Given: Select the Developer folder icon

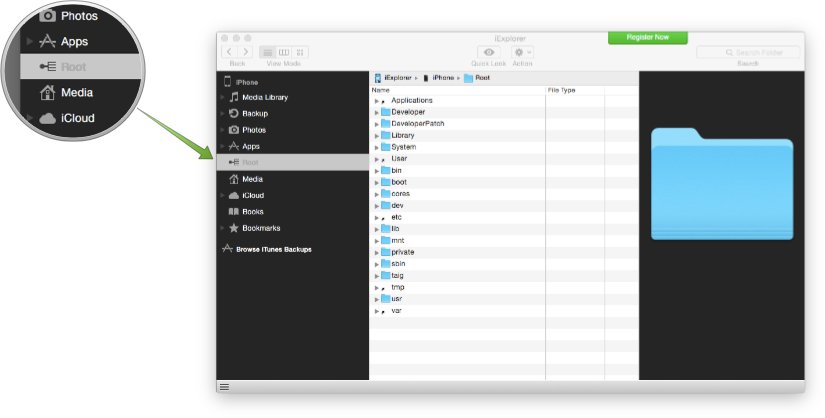Looking at the screenshot, I should [386, 112].
